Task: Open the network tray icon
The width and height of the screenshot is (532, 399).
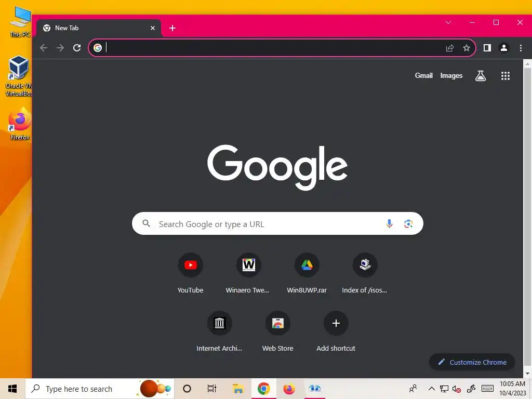Action: 444,389
